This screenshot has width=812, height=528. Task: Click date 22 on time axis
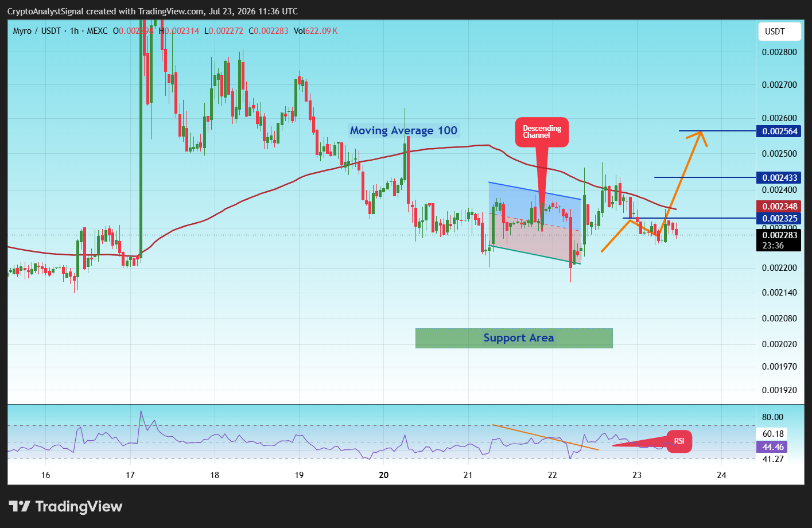[x=553, y=475]
